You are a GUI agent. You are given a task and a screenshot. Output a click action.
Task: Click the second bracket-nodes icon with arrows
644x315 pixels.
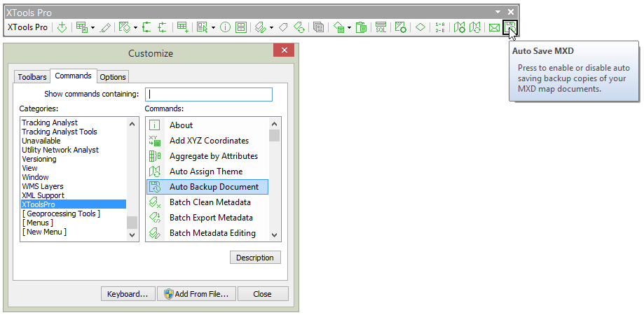pyautogui.click(x=163, y=27)
